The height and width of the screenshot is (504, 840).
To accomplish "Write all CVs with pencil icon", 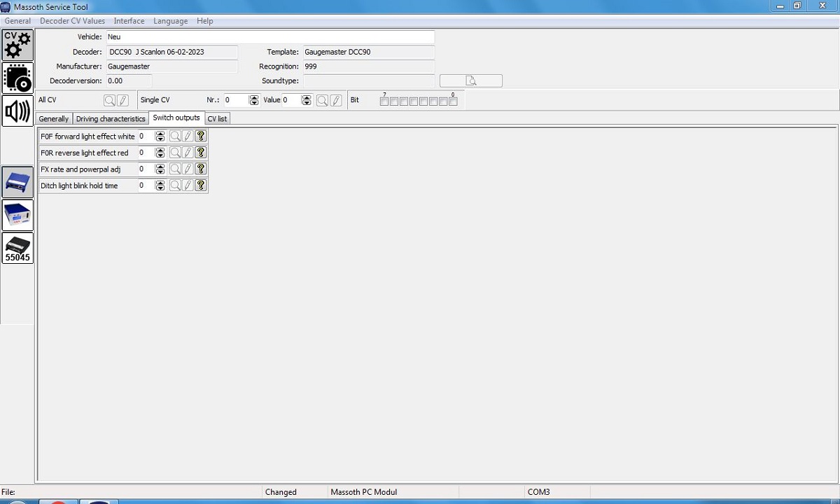I will (122, 100).
